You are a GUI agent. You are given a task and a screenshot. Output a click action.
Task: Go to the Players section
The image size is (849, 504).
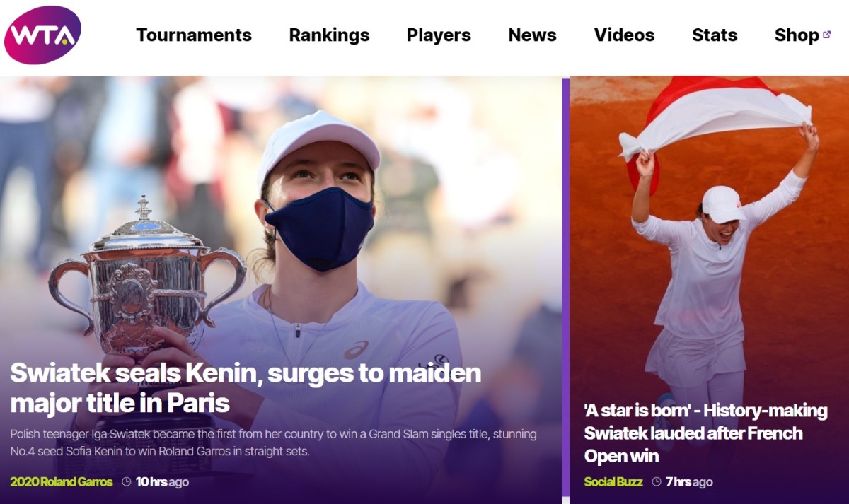pos(439,35)
